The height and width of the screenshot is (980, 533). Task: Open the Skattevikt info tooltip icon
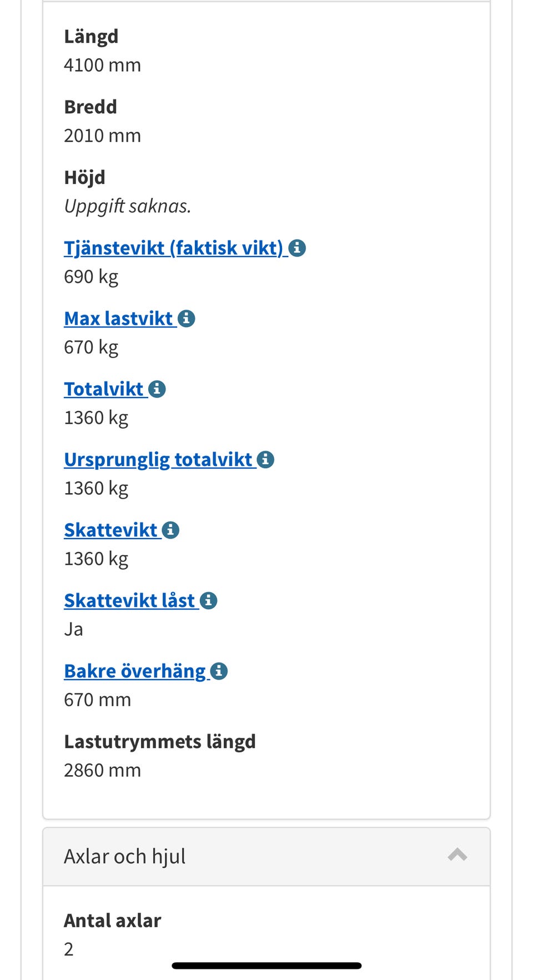(170, 530)
